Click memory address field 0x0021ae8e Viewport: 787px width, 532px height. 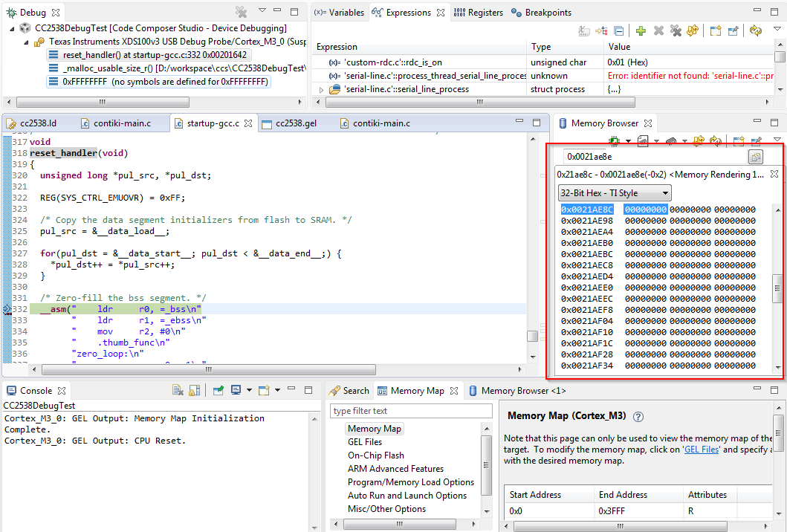coord(655,157)
